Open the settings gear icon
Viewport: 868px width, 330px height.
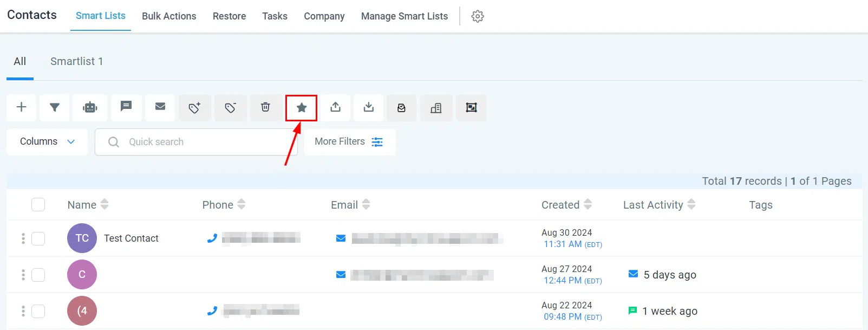[x=478, y=16]
